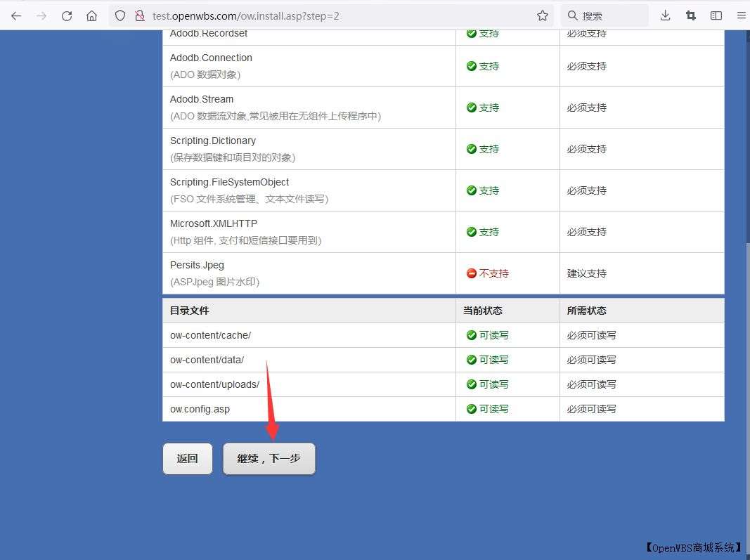Click the magnifier icon in the search bar
Viewport: 750px width, 560px height.
click(x=574, y=15)
